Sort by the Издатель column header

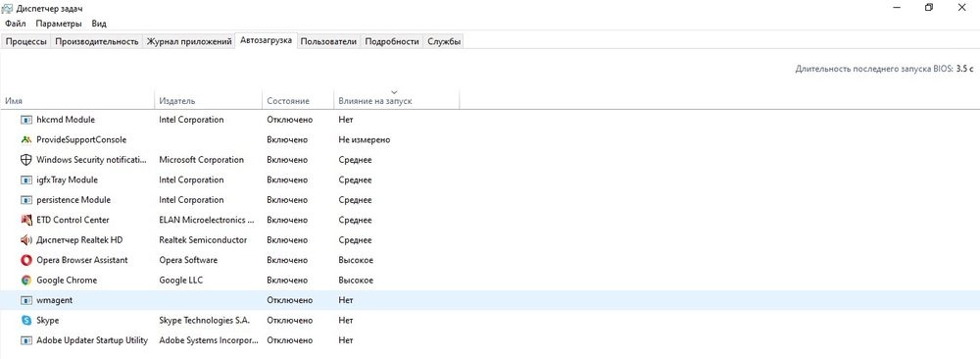coord(208,101)
